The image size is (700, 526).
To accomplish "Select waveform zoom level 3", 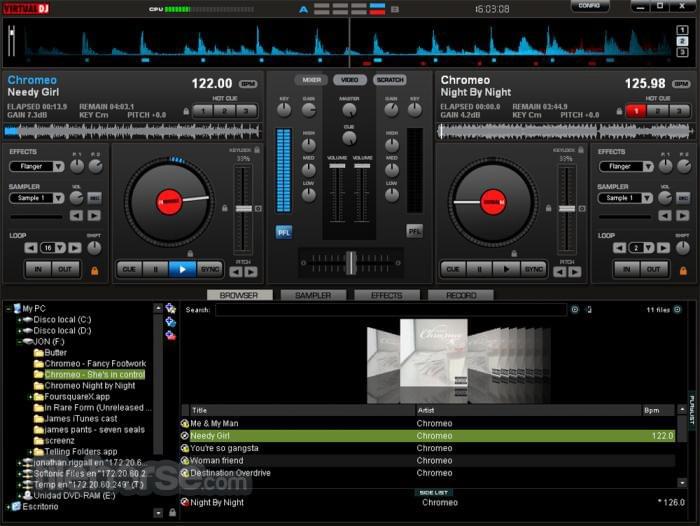I will (682, 52).
